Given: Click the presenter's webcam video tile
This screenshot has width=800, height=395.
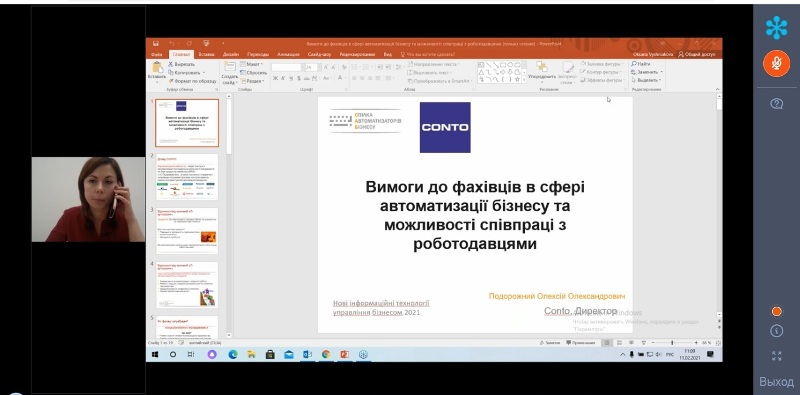Looking at the screenshot, I should [88, 199].
